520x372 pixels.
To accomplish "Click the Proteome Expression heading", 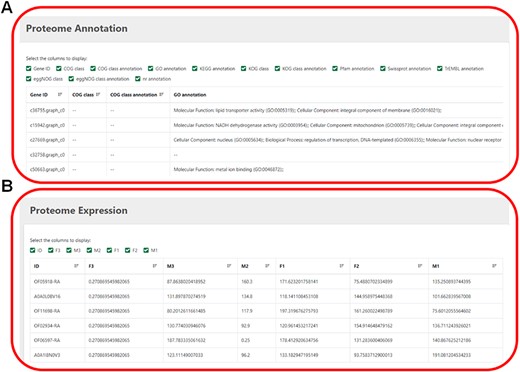I will tap(79, 211).
